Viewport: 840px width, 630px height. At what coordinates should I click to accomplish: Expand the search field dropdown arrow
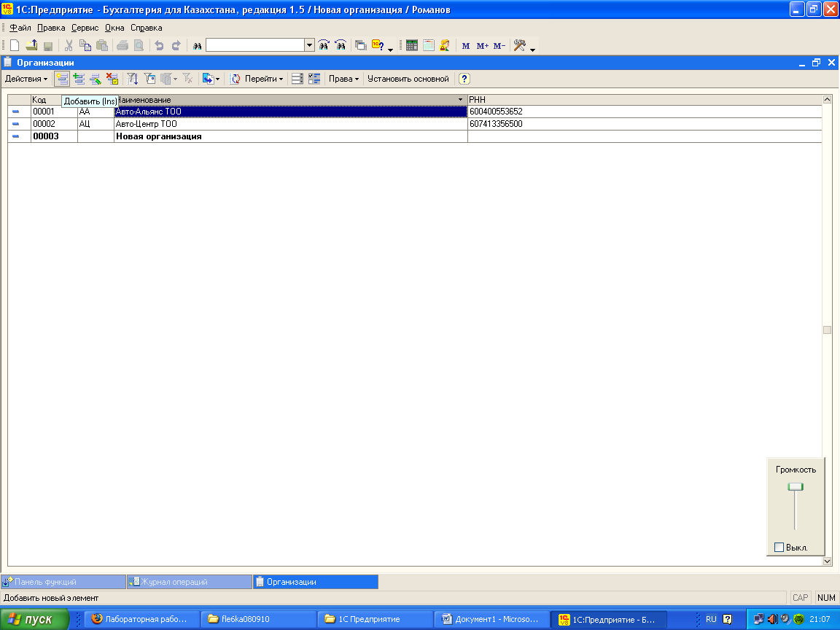(x=309, y=45)
